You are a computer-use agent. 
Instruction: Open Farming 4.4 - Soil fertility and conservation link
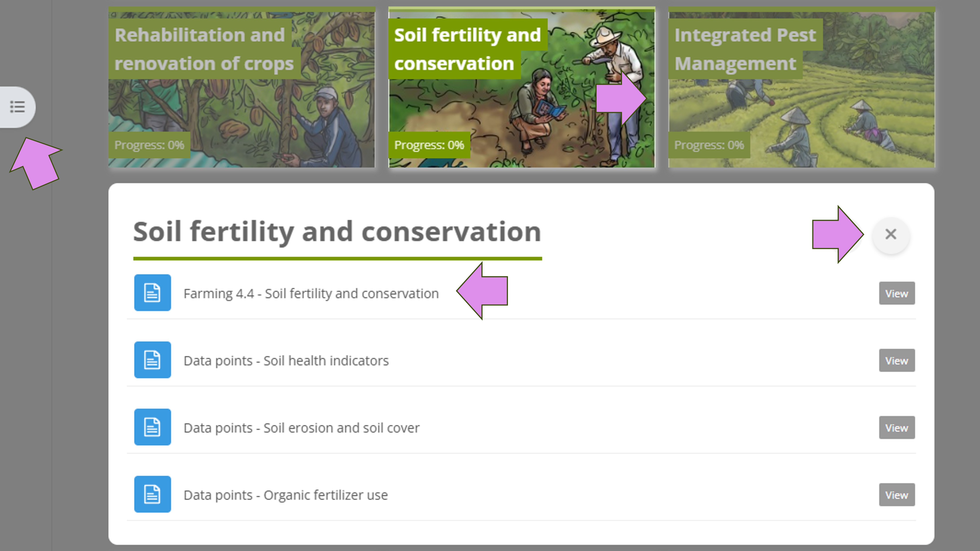click(311, 294)
